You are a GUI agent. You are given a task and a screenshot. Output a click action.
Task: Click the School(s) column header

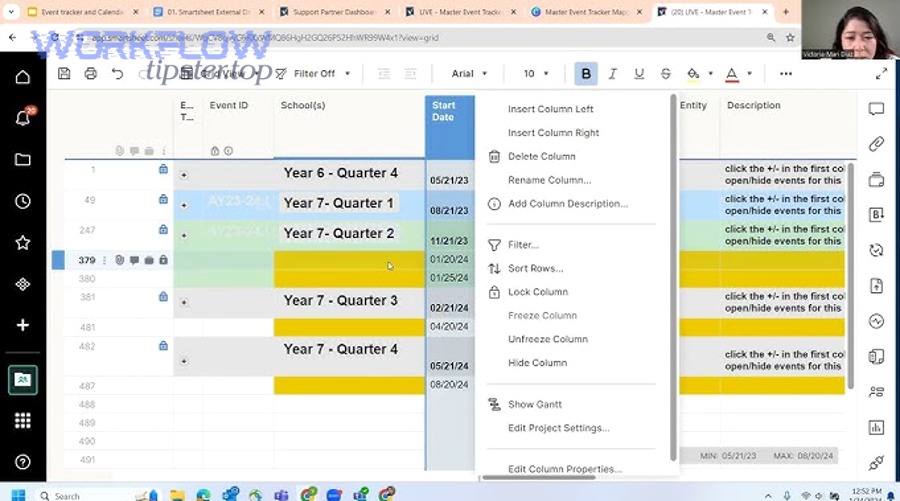click(349, 127)
